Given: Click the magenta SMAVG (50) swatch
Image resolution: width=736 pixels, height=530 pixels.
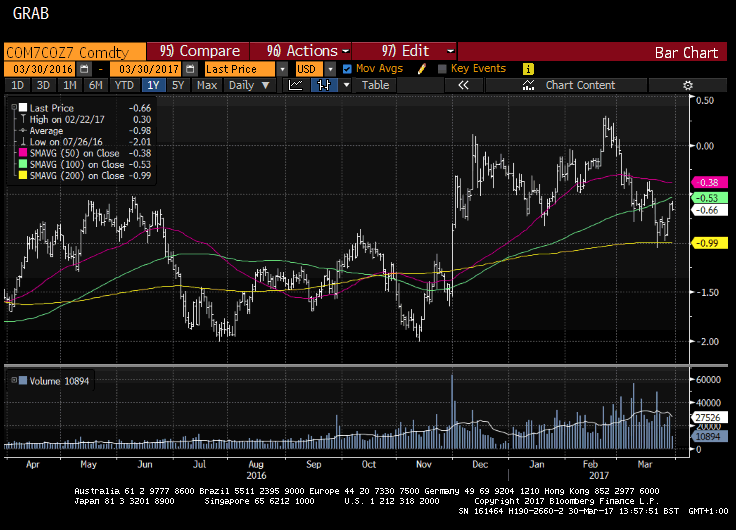Looking at the screenshot, I should (23, 153).
